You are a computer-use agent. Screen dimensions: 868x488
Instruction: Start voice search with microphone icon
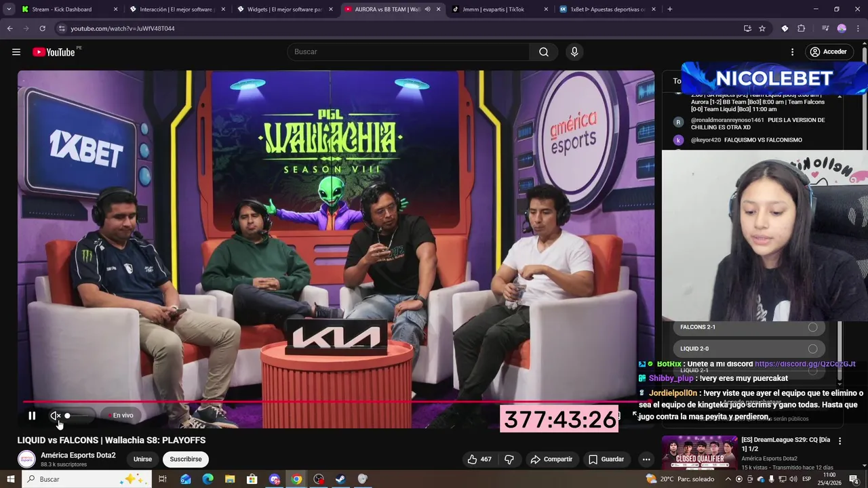(574, 52)
